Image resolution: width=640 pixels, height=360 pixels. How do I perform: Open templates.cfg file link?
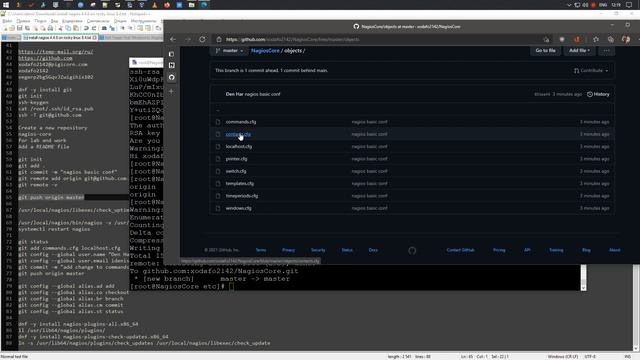coord(240,183)
